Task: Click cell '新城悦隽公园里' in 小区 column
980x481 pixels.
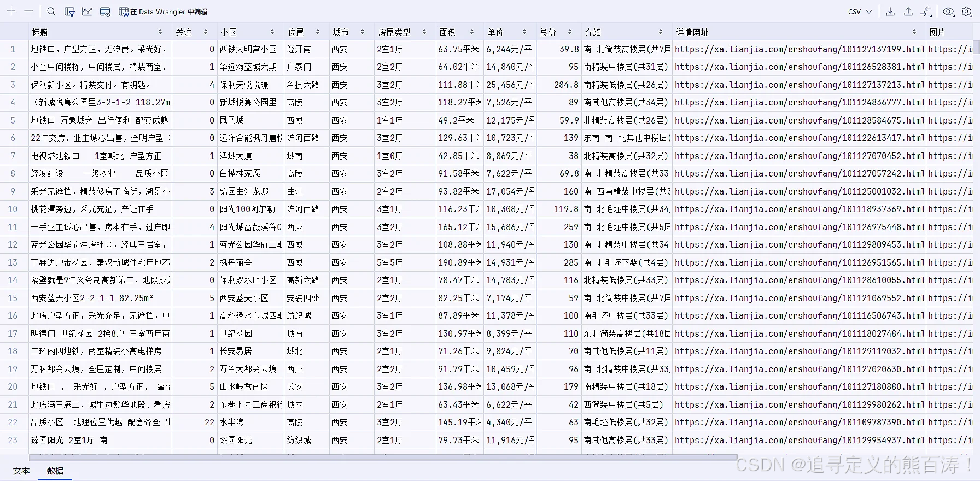Action: pyautogui.click(x=248, y=102)
